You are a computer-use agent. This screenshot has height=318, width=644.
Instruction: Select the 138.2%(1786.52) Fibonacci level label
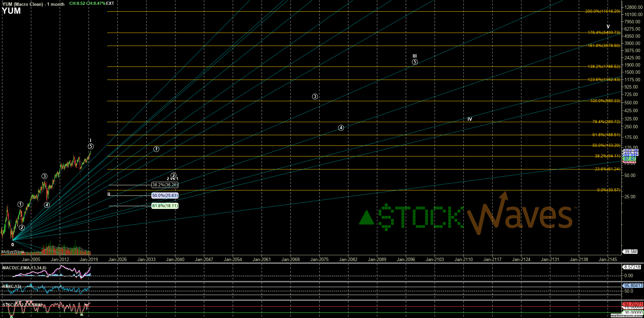[604, 67]
